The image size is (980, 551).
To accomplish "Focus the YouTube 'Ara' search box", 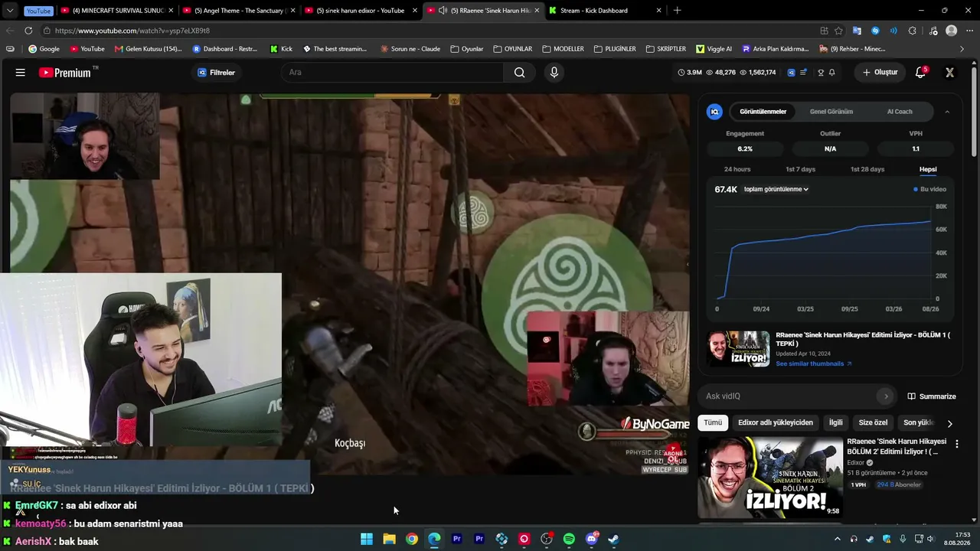I will [x=392, y=73].
